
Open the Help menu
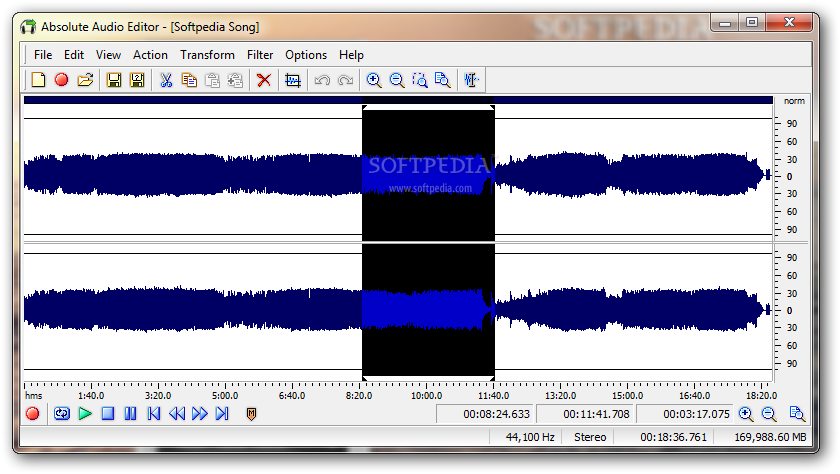tap(351, 55)
